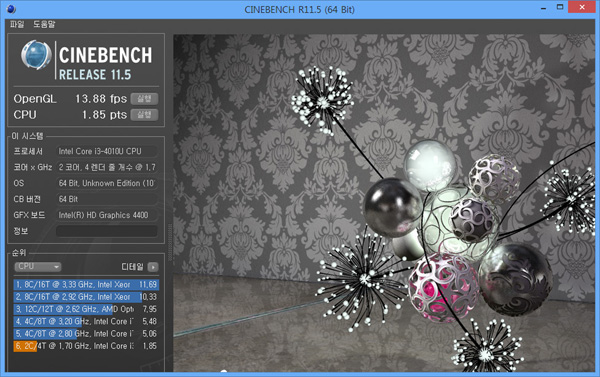Open the 디테일 details arrow button
This screenshot has width=600, height=377.
pyautogui.click(x=153, y=267)
